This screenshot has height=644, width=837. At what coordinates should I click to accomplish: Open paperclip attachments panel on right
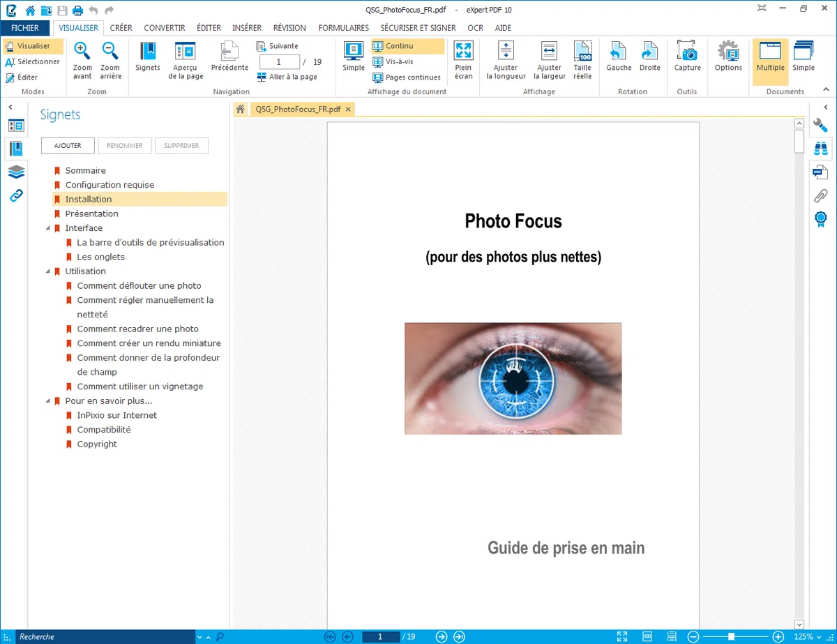(821, 195)
